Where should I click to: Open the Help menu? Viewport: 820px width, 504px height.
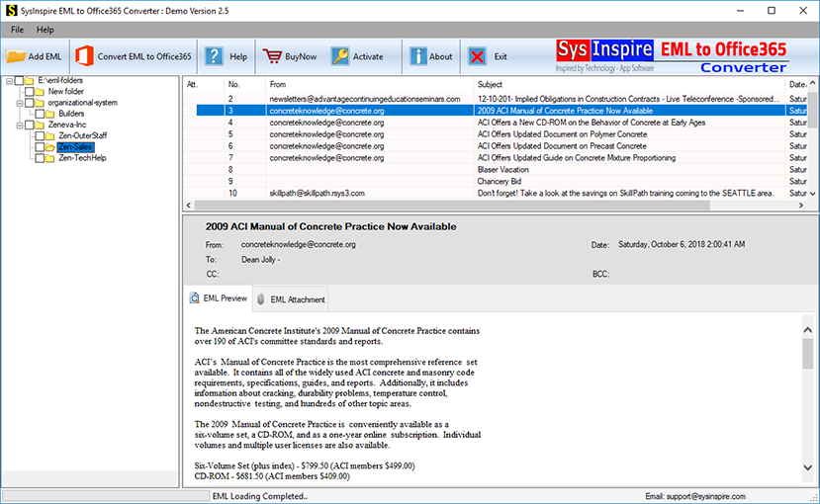tap(45, 30)
